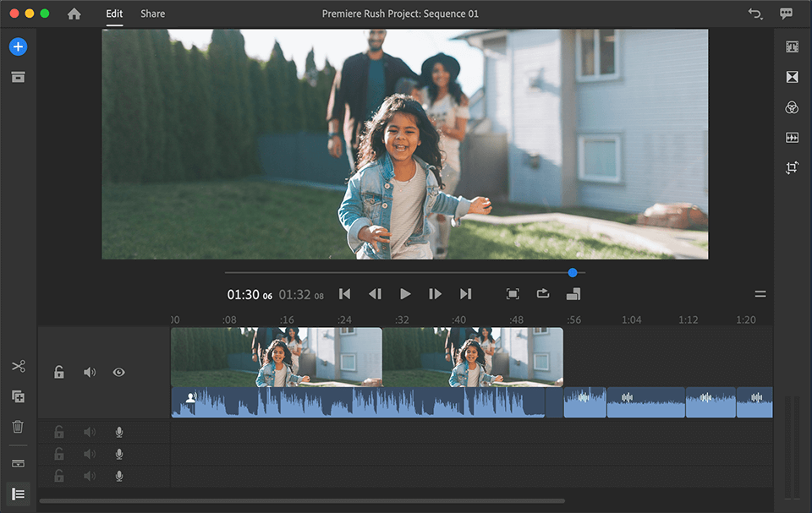
Task: Enable looped playback
Action: 544,293
